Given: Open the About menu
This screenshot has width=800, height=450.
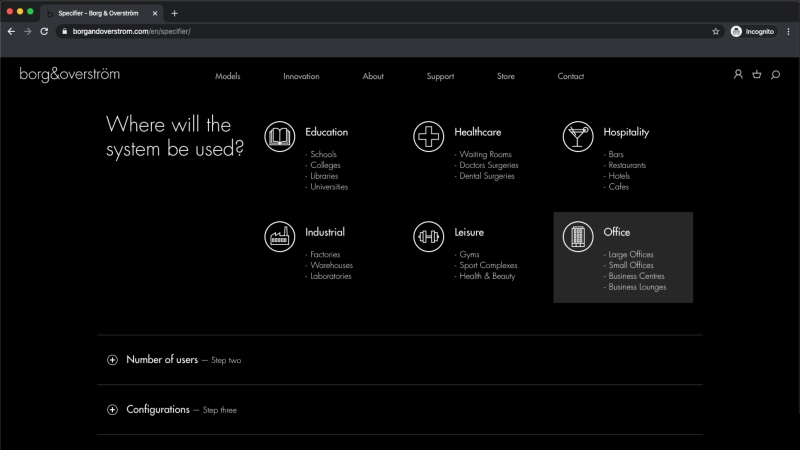Looking at the screenshot, I should coord(373,76).
